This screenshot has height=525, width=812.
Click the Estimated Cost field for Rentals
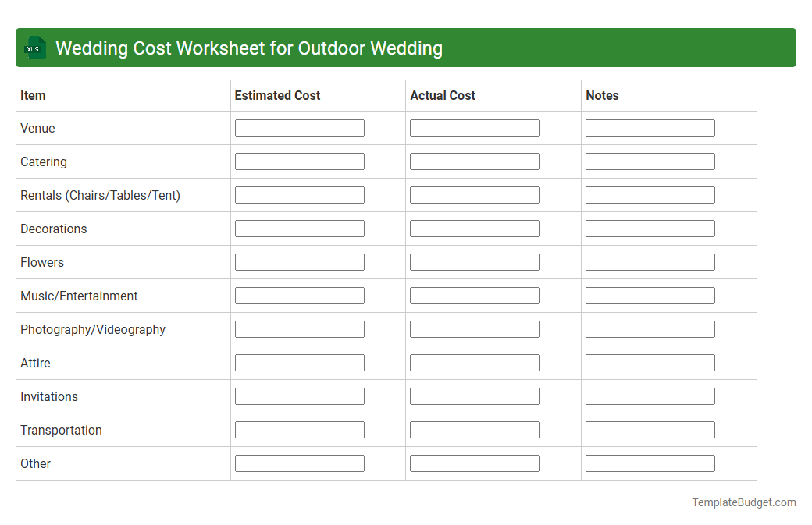click(x=299, y=194)
